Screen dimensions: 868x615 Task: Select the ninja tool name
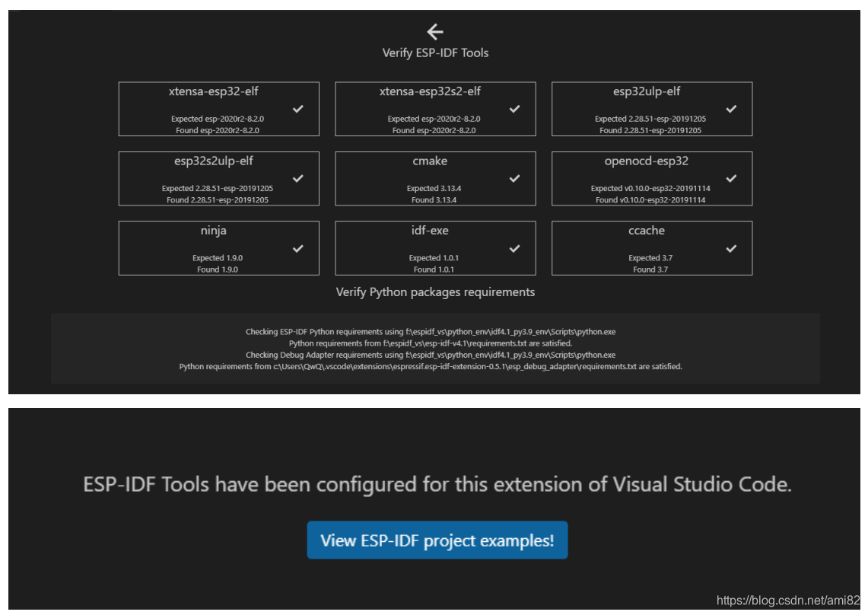click(x=214, y=231)
